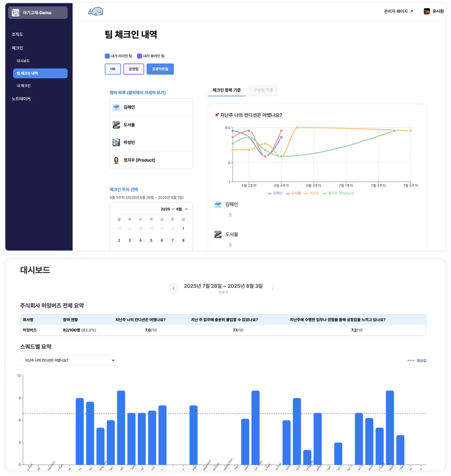The image size is (451, 476).
Task: Switch to 구성원 기준 tab
Action: (263, 90)
